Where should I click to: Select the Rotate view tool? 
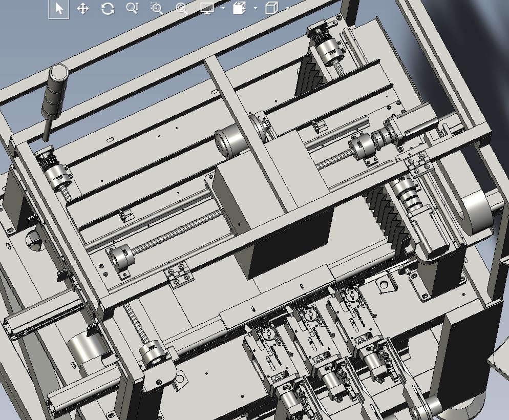pyautogui.click(x=108, y=8)
